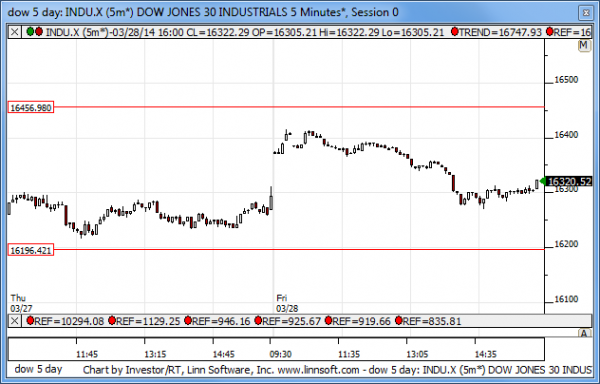Screen dimensions: 600x384
Task: Click the 09:30 time axis label
Action: pyautogui.click(x=280, y=354)
